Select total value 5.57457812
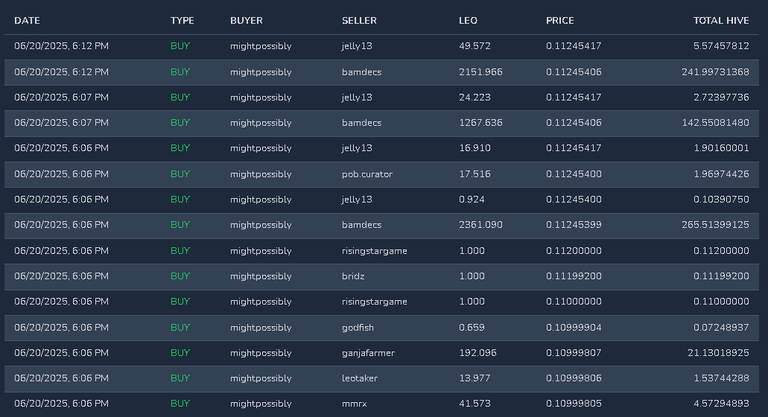The image size is (768, 417). point(721,46)
